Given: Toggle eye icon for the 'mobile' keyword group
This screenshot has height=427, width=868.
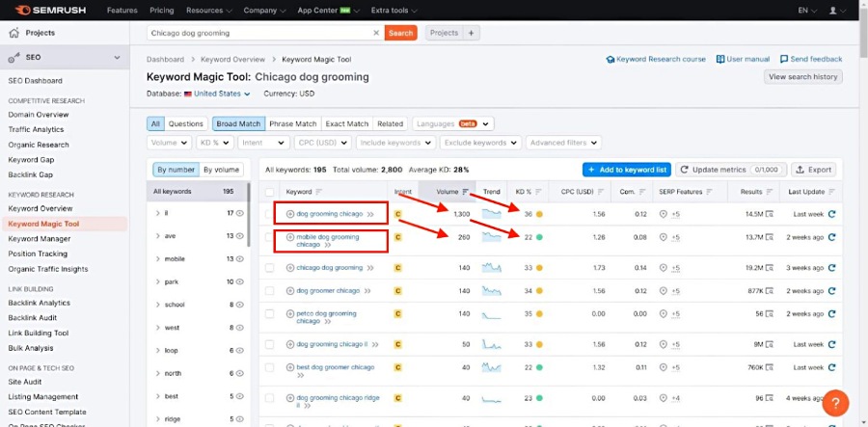Looking at the screenshot, I should point(240,259).
